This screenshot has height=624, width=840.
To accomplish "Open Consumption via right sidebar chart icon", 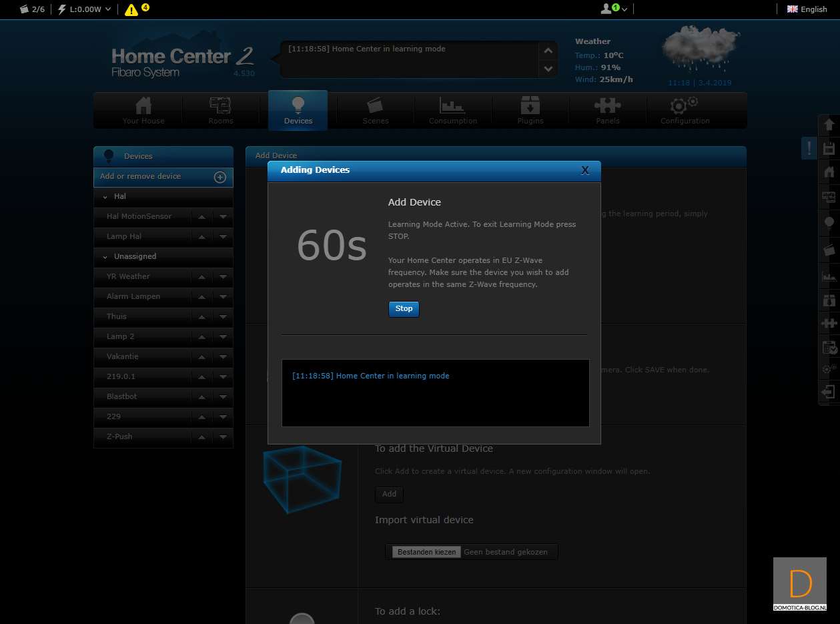I will tap(829, 276).
